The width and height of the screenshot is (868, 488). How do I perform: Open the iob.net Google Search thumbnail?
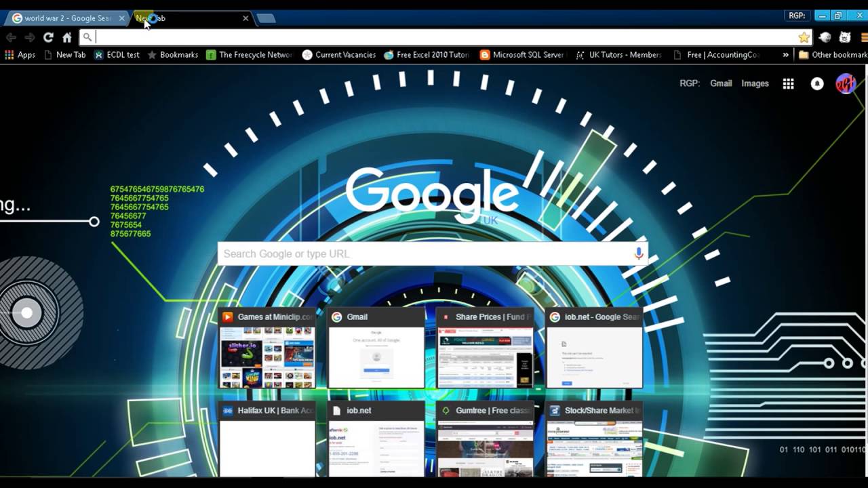595,348
